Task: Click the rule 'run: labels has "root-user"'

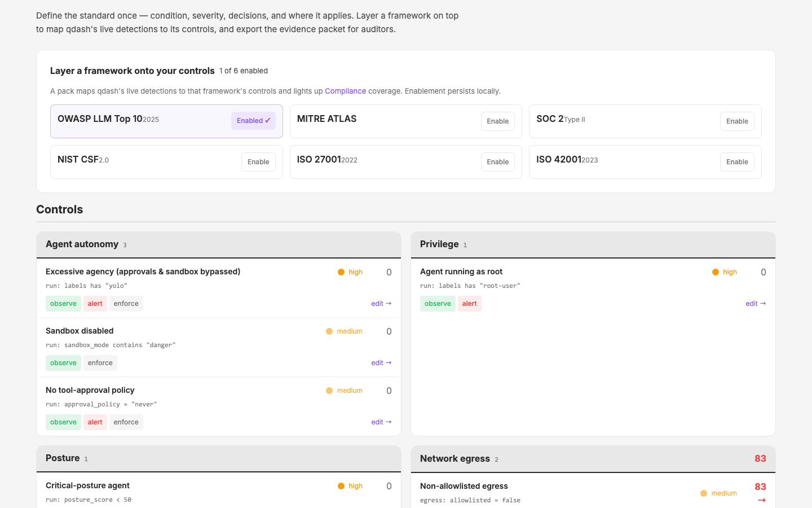Action: point(470,286)
